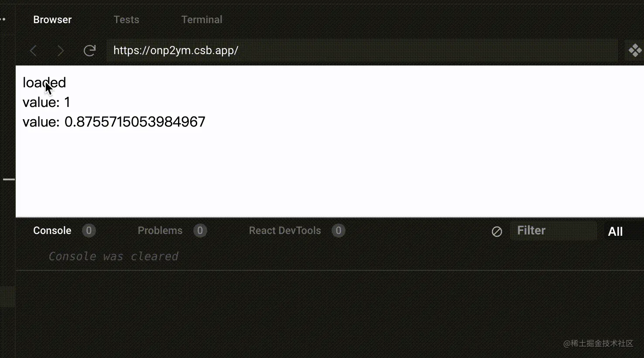Select the Console panel tab
Image resolution: width=644 pixels, height=358 pixels.
pyautogui.click(x=52, y=231)
